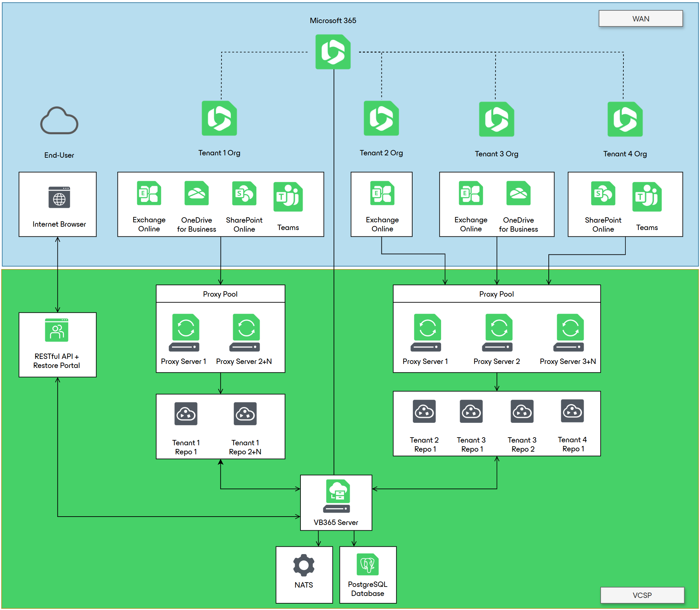Click the left Proxy Pool header
700x610 pixels.
pyautogui.click(x=220, y=294)
